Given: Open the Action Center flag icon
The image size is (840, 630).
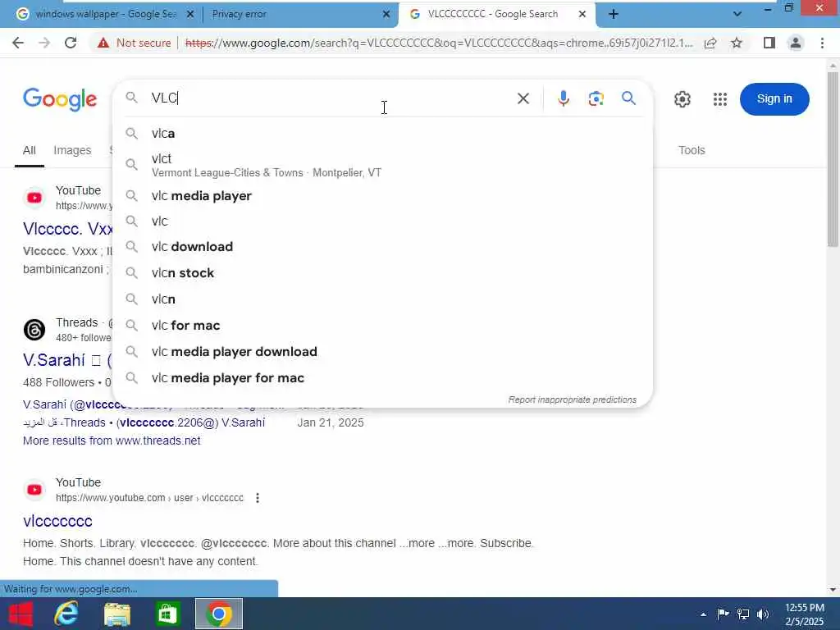Looking at the screenshot, I should point(723,614).
